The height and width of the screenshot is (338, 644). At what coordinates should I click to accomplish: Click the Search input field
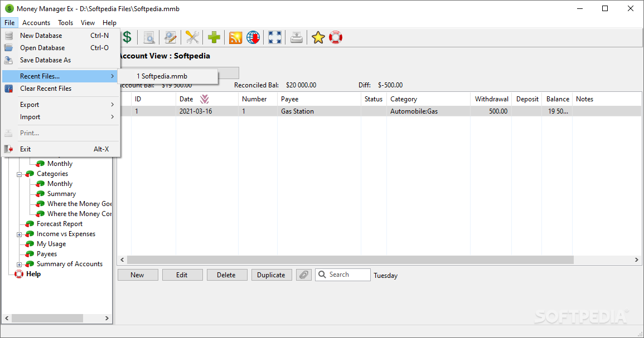point(342,275)
